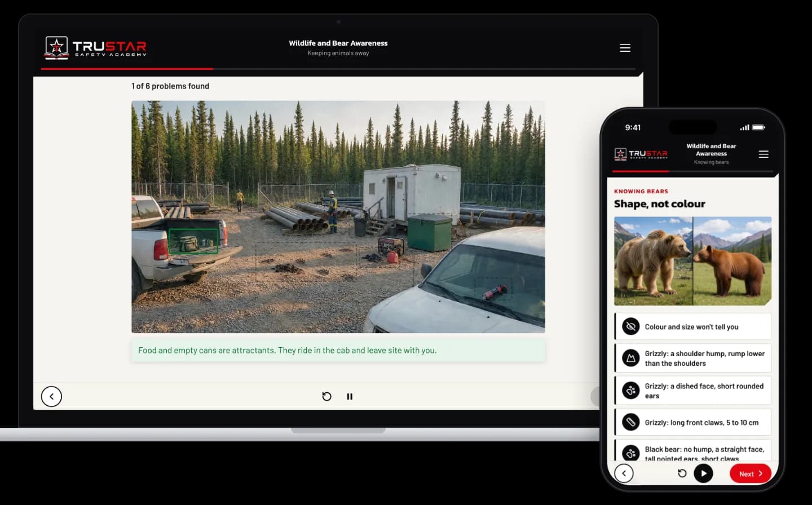Replay the phone lesson with the reload icon
This screenshot has width=812, height=505.
(682, 473)
